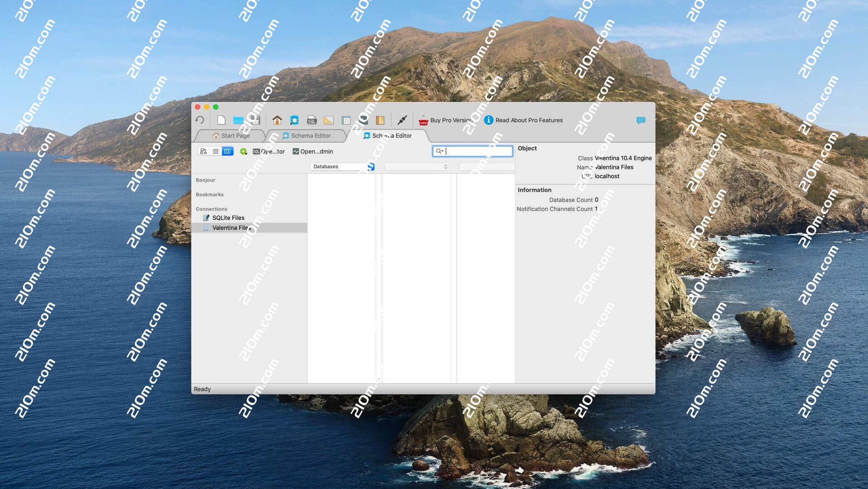Open the notebook icon in the toolbar
868x489 pixels.
coord(380,120)
